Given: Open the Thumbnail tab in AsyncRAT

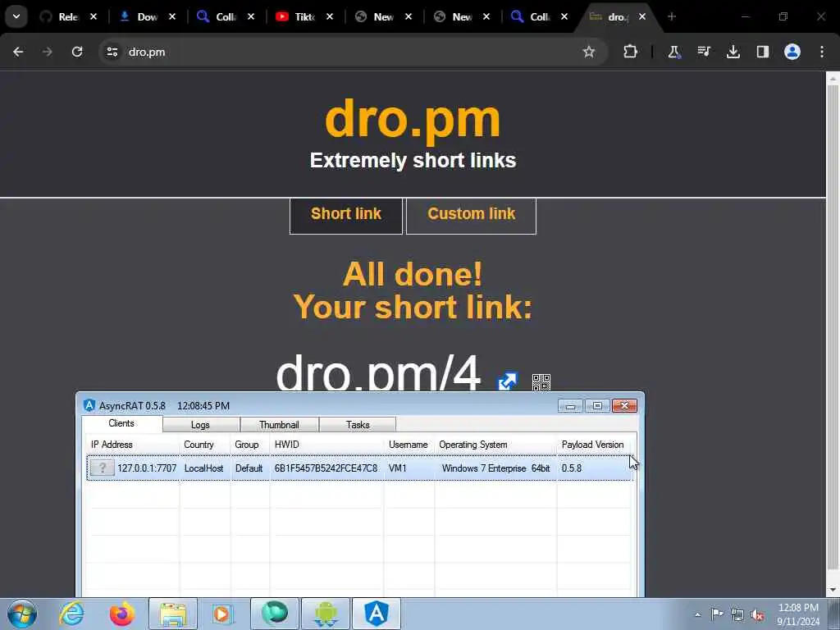Looking at the screenshot, I should 279,425.
